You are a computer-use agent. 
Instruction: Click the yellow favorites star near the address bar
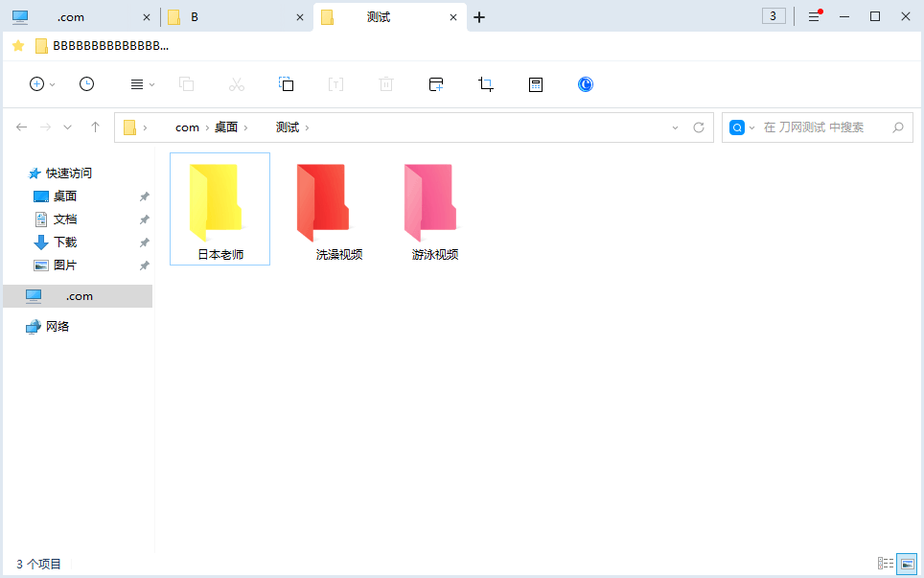click(17, 45)
